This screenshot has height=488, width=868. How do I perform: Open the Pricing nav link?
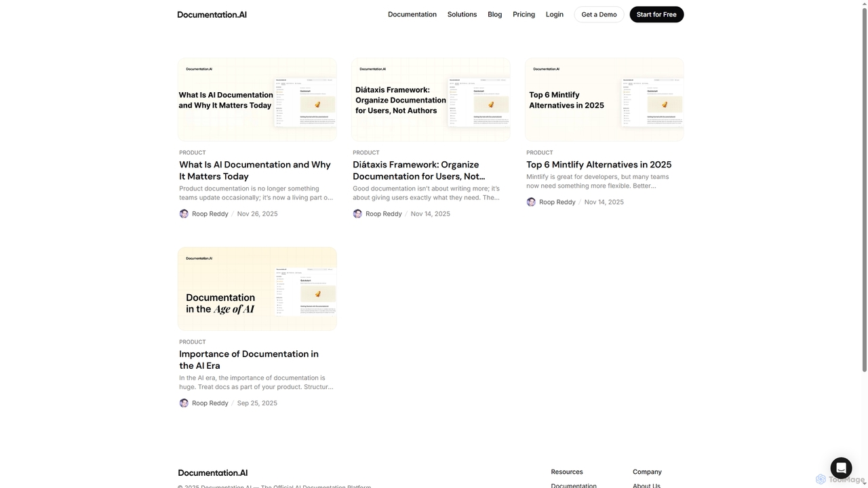click(524, 14)
